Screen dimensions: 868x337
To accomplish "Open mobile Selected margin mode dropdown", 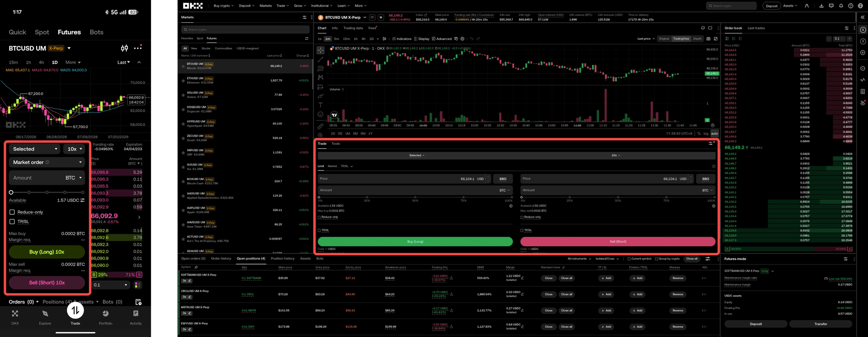I will 35,149.
